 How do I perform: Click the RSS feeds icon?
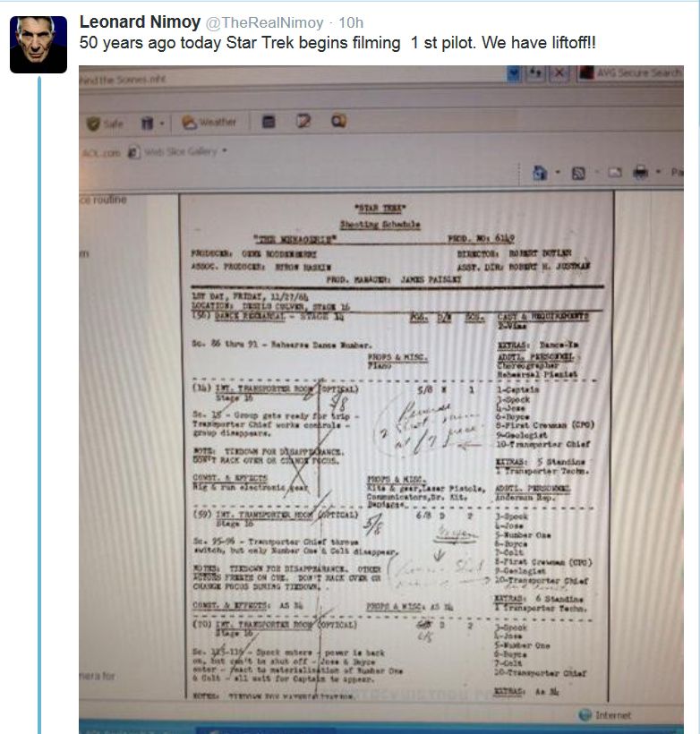click(579, 173)
